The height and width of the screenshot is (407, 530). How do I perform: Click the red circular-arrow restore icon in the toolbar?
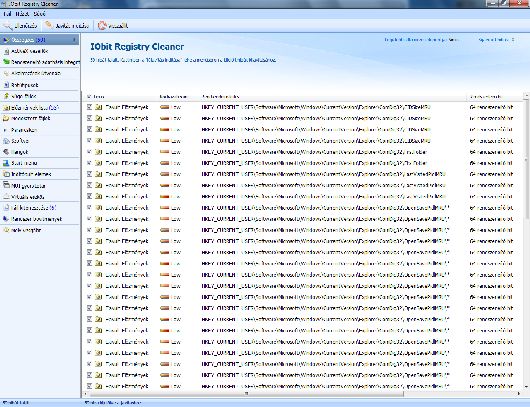click(102, 26)
